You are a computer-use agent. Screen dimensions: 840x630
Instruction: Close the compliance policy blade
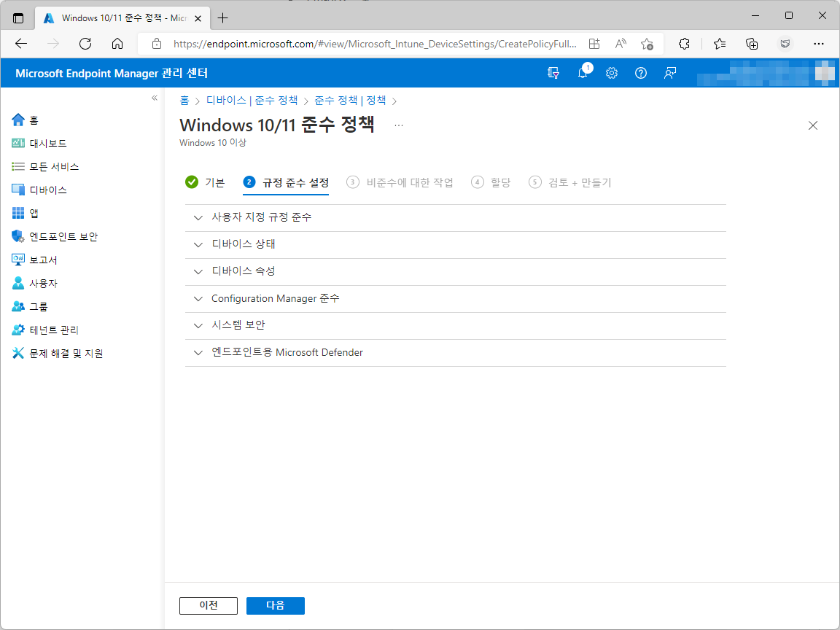pos(813,125)
